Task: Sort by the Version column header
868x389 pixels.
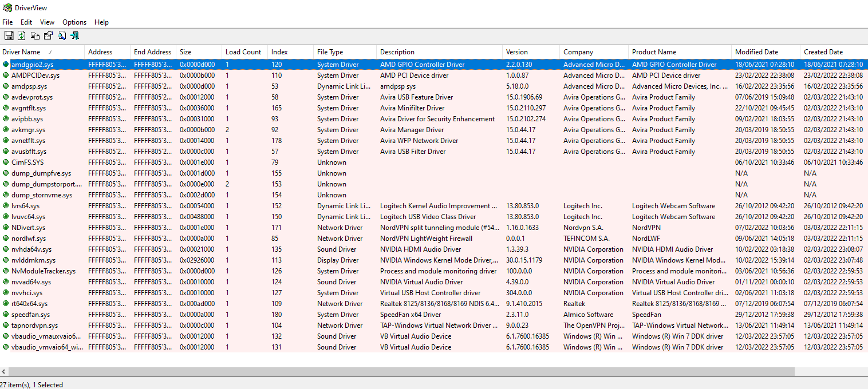Action: coord(531,52)
